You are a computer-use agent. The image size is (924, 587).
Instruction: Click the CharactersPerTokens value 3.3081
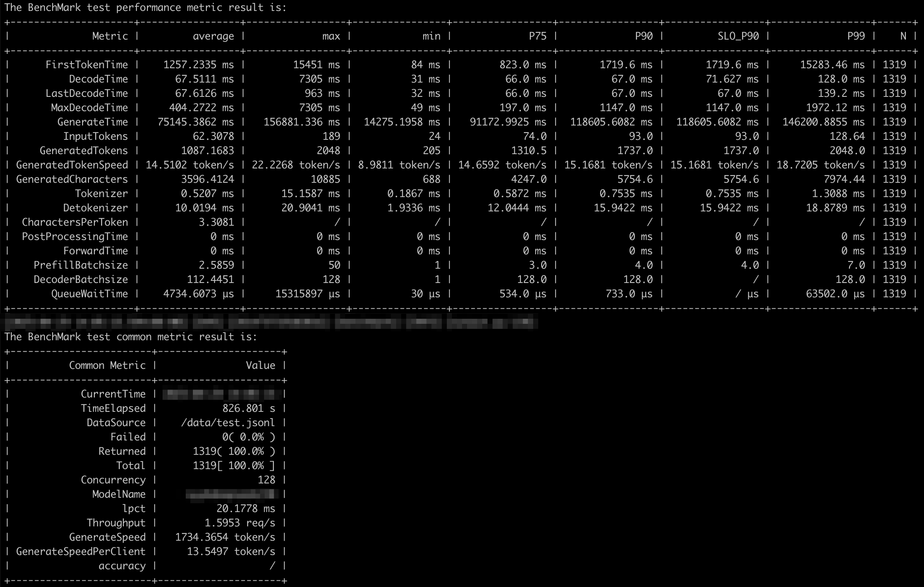[216, 222]
